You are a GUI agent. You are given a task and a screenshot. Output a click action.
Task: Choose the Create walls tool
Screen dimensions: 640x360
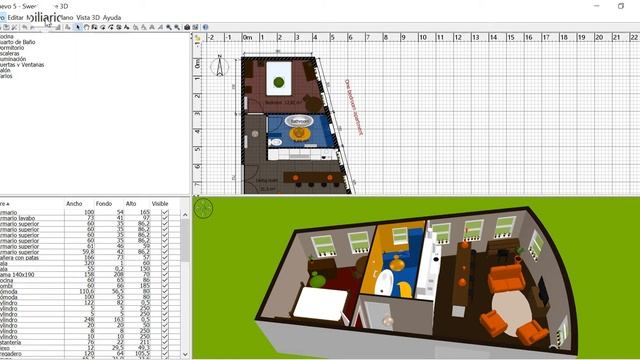click(94, 27)
